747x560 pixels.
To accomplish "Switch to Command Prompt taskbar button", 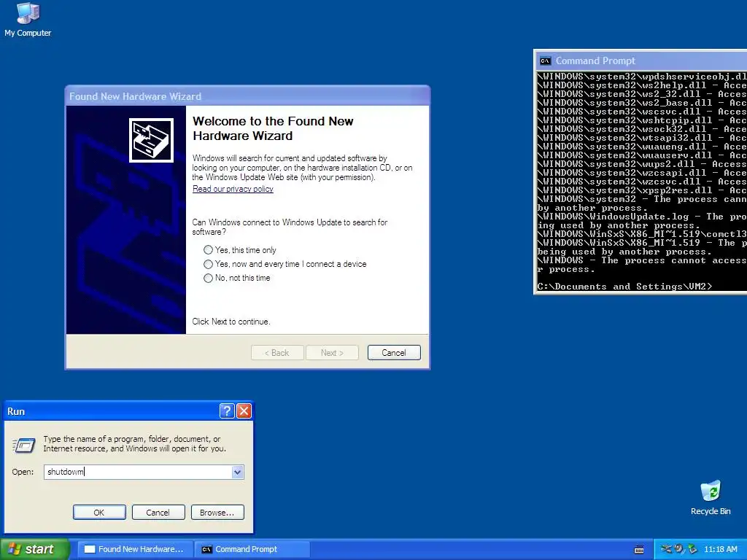I will (x=252, y=549).
